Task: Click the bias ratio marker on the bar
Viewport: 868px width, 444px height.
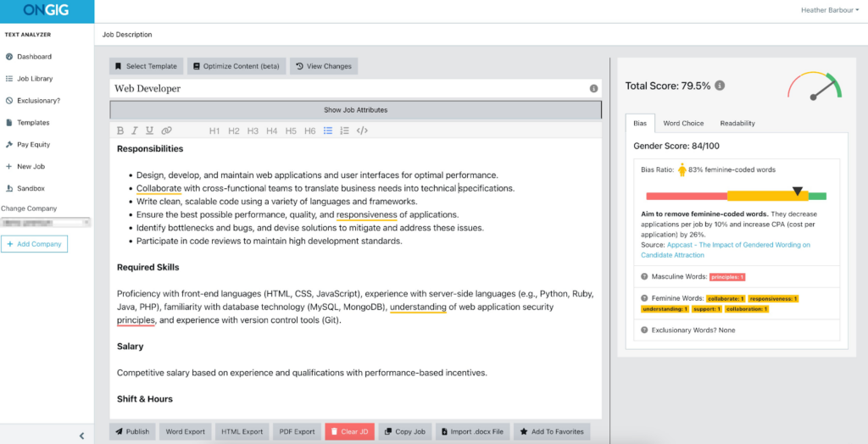Action: pos(796,191)
